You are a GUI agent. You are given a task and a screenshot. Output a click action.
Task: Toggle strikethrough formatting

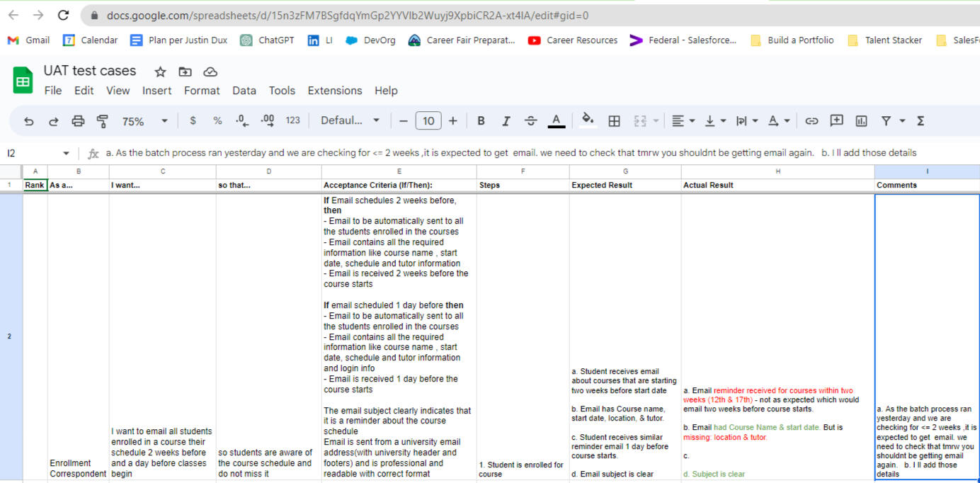tap(530, 121)
